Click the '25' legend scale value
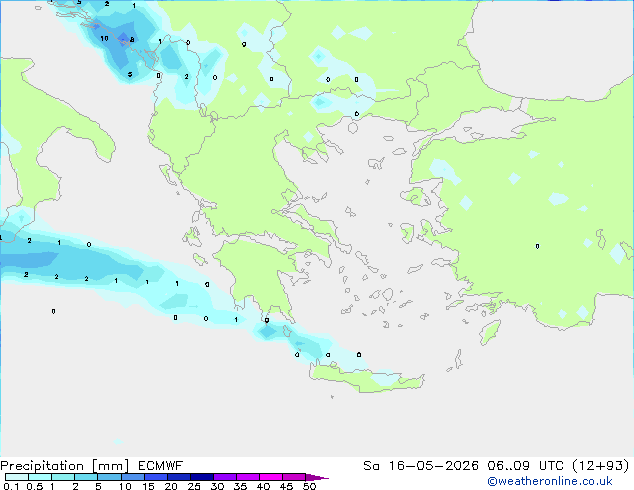Viewport: 634px width, 490px height. click(194, 486)
